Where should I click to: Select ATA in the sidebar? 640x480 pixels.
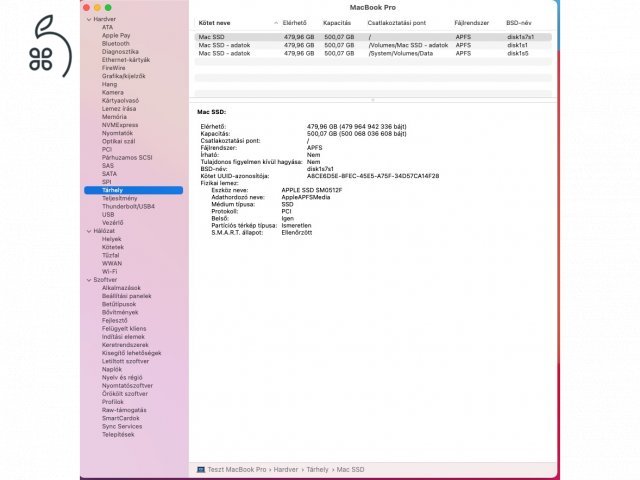[x=107, y=27]
